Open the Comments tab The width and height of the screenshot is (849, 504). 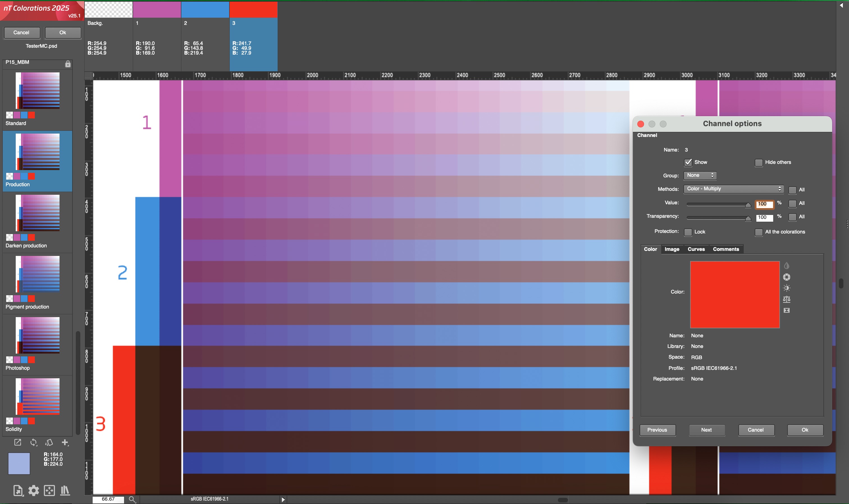coord(726,249)
